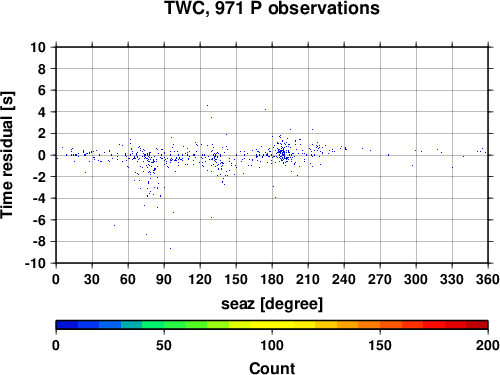Click the seaz [degree] axis label

coord(272,304)
